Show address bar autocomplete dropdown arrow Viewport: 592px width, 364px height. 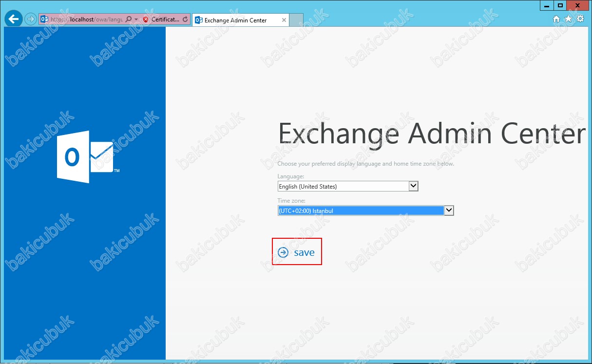136,19
